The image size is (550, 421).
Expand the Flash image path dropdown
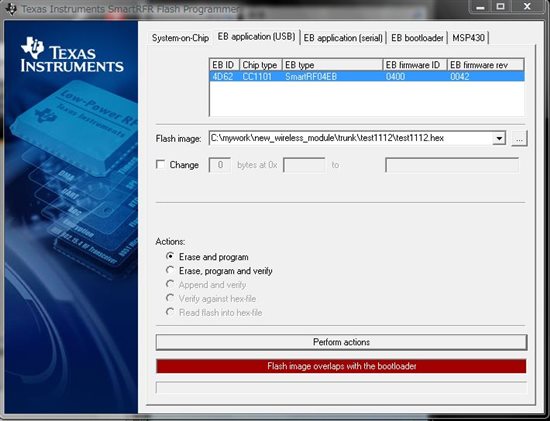[498, 138]
